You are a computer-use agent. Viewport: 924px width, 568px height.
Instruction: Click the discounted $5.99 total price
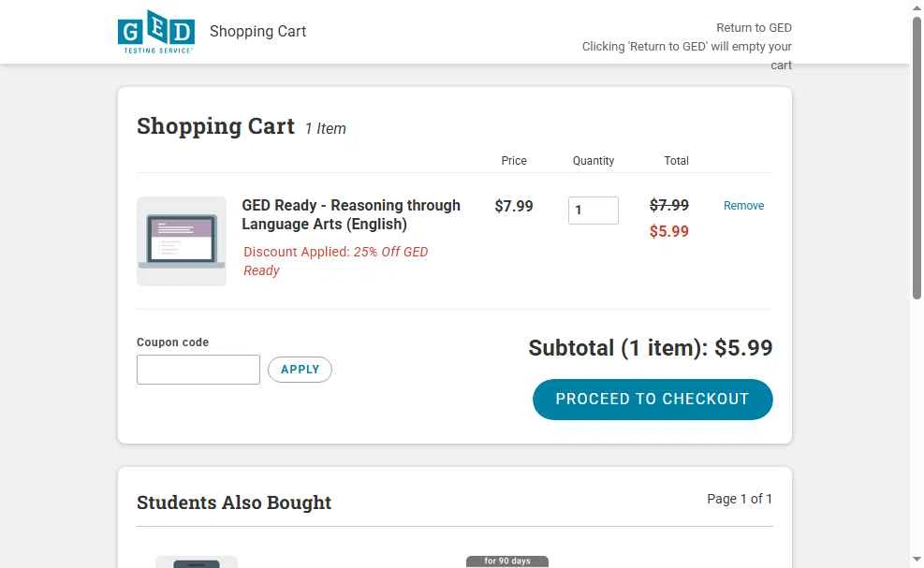[668, 231]
